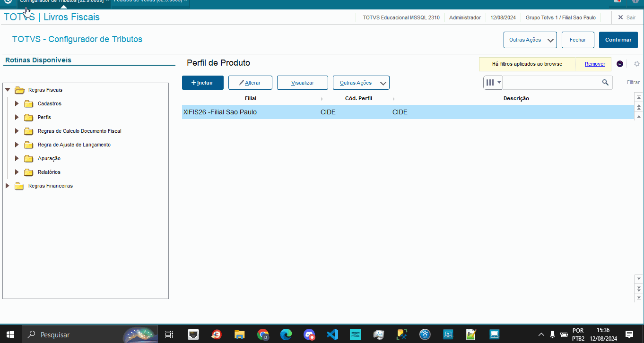The image size is (644, 343).
Task: Show hidden system tray icons
Action: (541, 334)
